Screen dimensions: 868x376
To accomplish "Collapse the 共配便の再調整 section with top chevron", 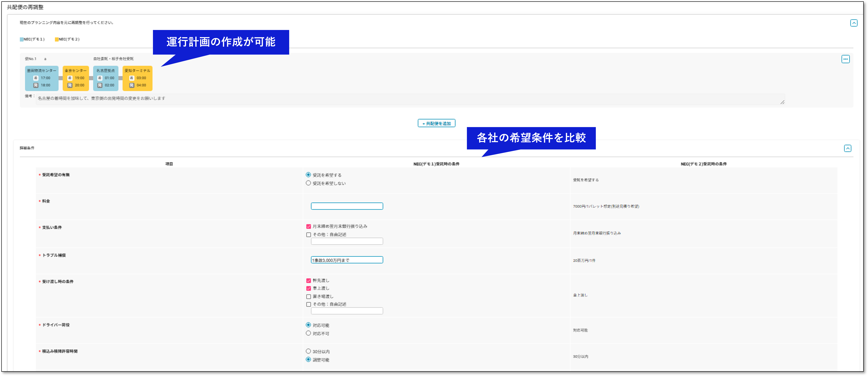I will click(854, 23).
